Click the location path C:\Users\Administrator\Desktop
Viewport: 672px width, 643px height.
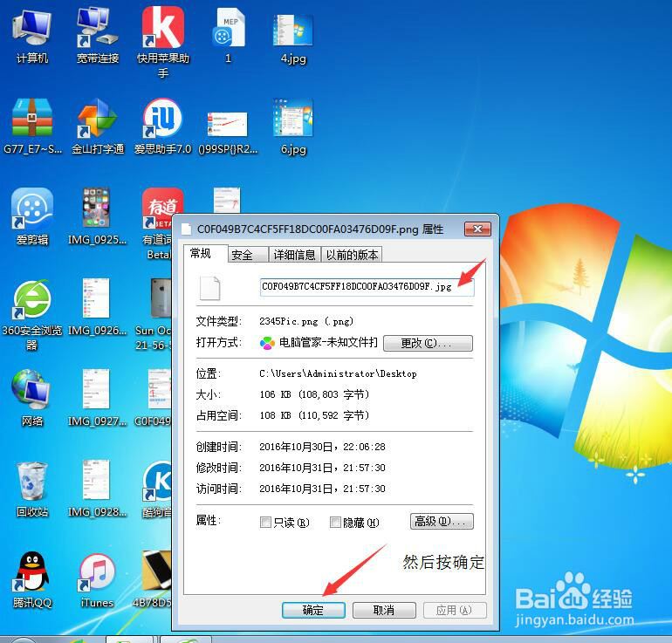(338, 373)
